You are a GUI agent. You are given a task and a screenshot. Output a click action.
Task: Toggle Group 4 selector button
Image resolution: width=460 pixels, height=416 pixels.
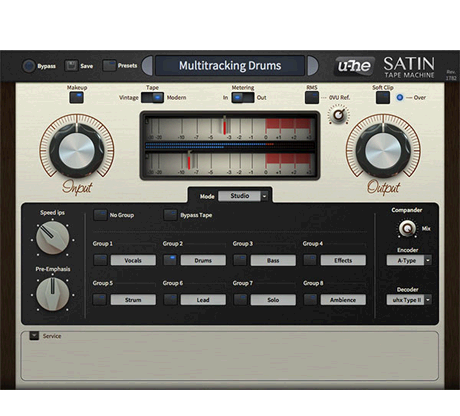310,260
